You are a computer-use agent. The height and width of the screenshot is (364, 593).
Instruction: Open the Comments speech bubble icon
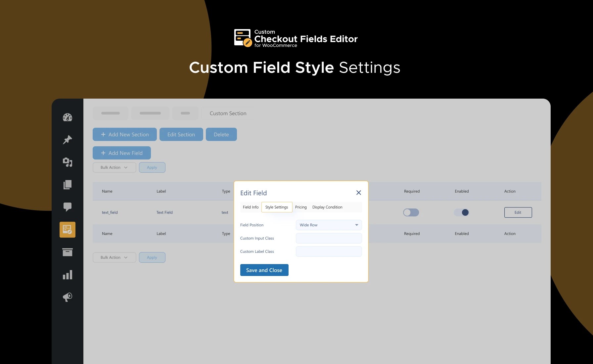67,207
